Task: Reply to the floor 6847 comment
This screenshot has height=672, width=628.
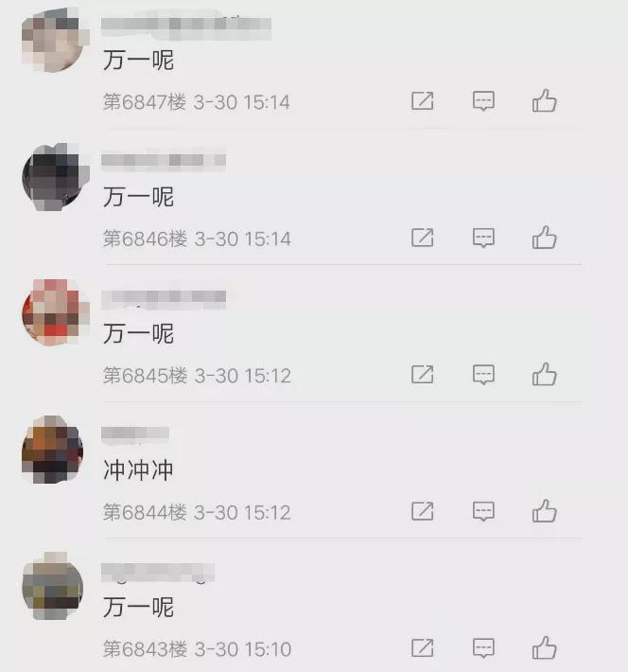Action: tap(483, 101)
